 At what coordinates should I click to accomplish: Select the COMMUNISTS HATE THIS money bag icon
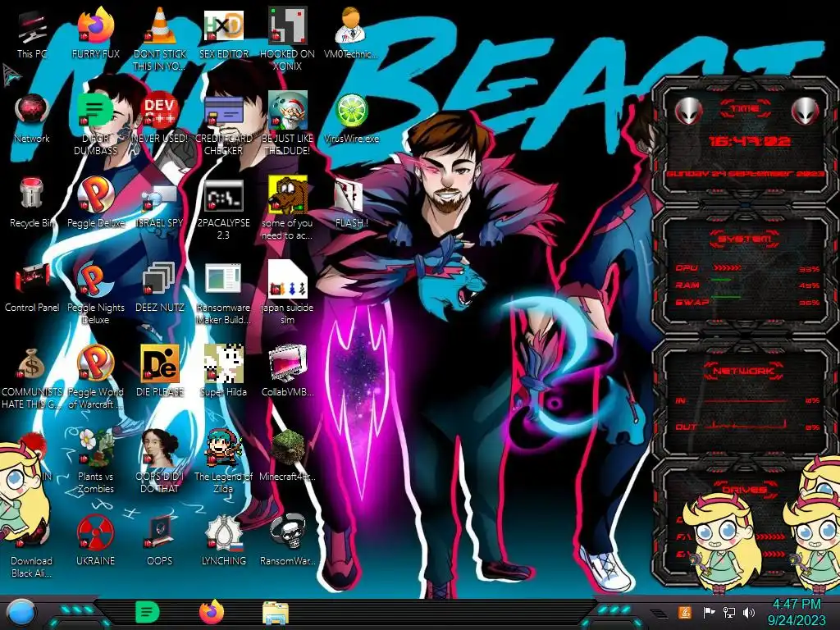click(x=32, y=364)
